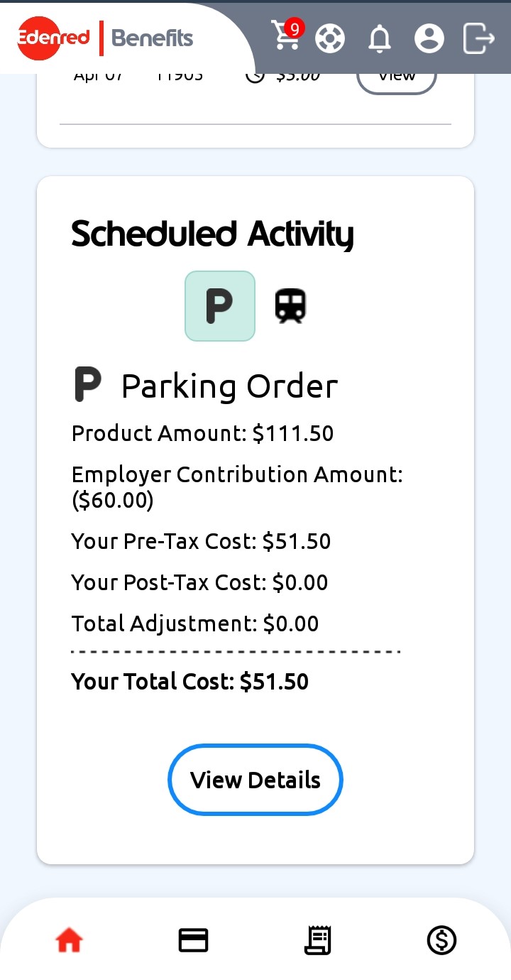Show notifications via the bell icon
Viewport: 511px width, 980px height.
pyautogui.click(x=380, y=38)
